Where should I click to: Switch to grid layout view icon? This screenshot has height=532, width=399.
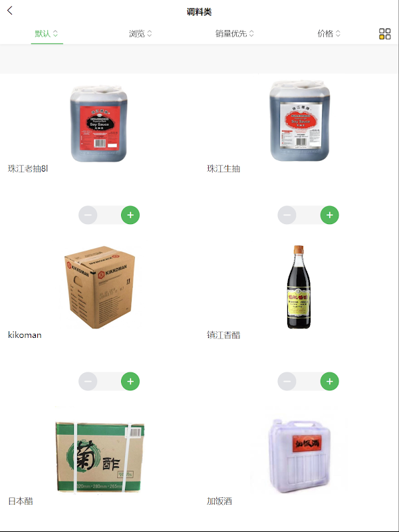pos(385,34)
